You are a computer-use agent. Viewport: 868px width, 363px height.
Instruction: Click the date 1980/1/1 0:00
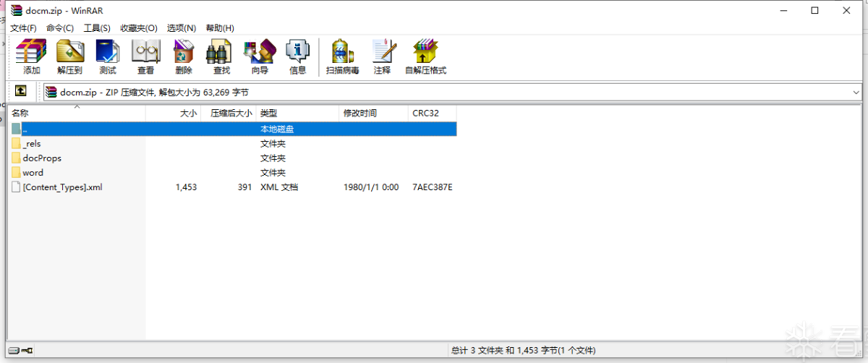pyautogui.click(x=371, y=187)
